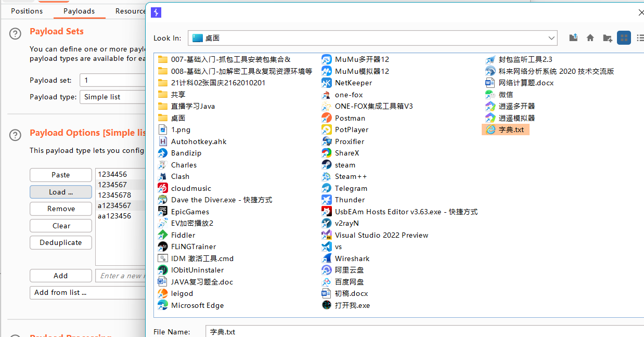Viewport: 644px width, 337px height.
Task: Select the EpicGames shortcut icon
Action: [163, 212]
